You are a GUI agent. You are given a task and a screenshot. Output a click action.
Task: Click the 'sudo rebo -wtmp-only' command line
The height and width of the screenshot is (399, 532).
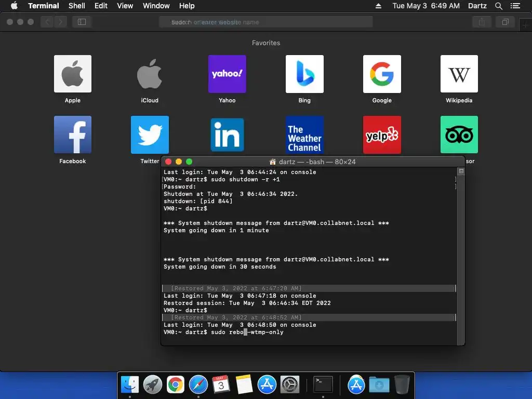[247, 332]
